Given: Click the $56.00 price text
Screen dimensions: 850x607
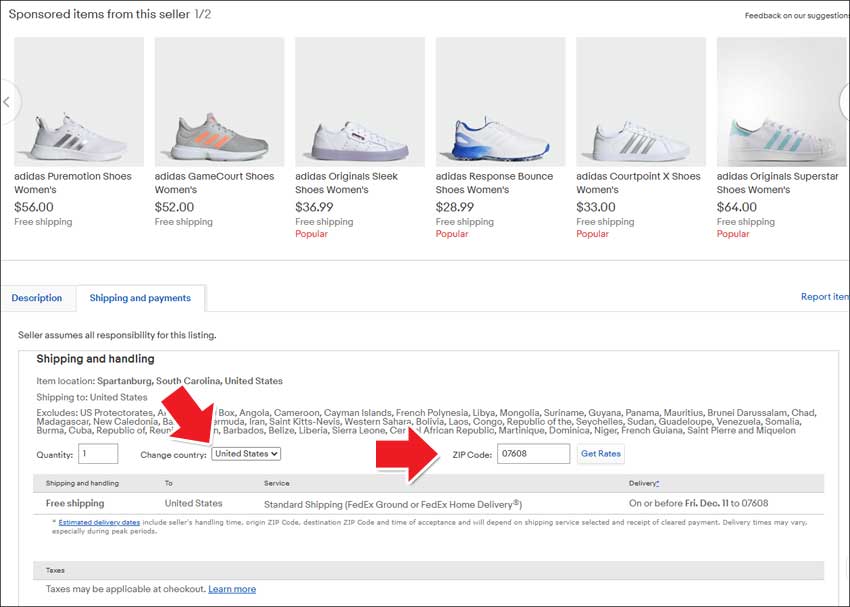Looking at the screenshot, I should pyautogui.click(x=34, y=207).
